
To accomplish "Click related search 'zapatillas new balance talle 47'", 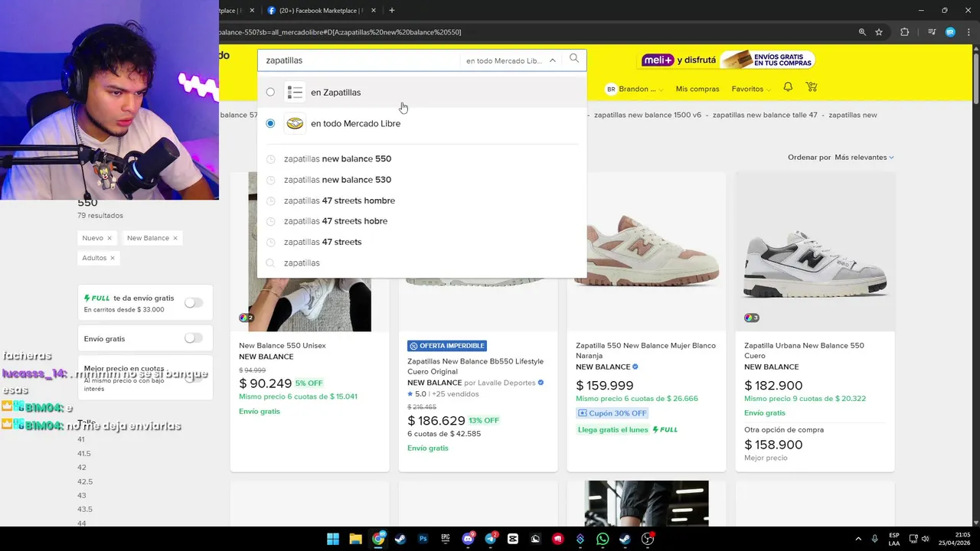I will 765,115.
